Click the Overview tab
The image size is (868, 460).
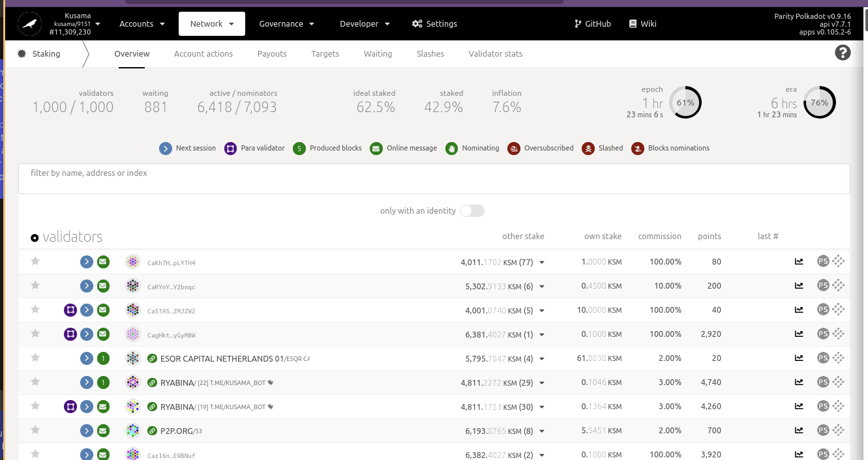pos(132,53)
